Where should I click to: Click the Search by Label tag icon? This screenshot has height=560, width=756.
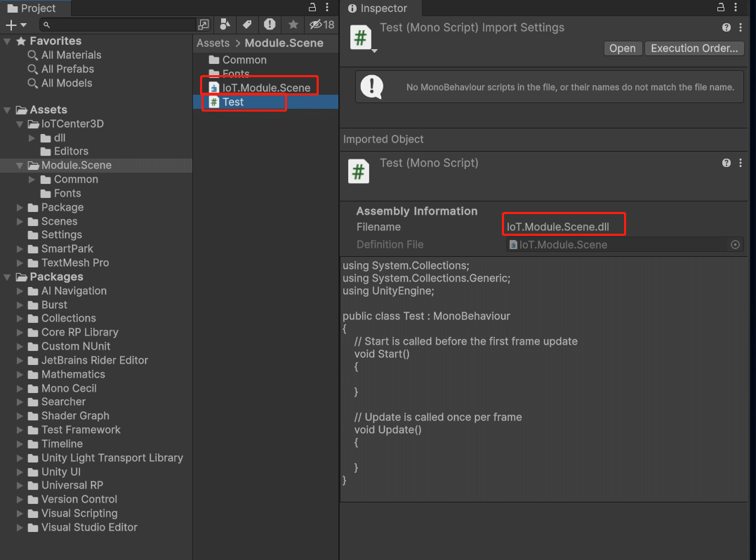(x=247, y=25)
